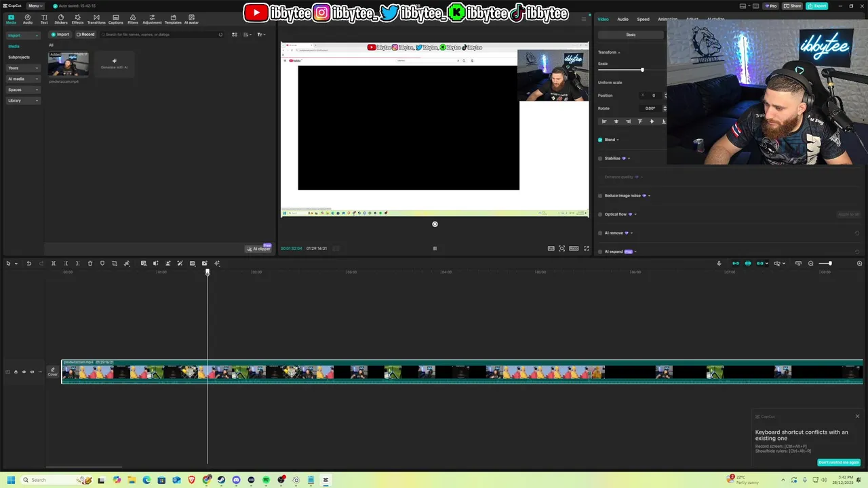Click the Import button
This screenshot has height=488, width=868.
(60, 35)
